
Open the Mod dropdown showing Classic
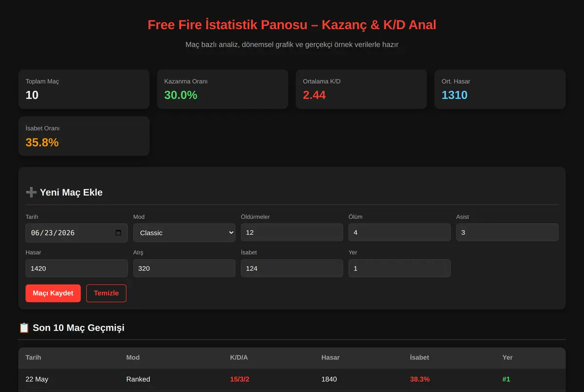(184, 232)
